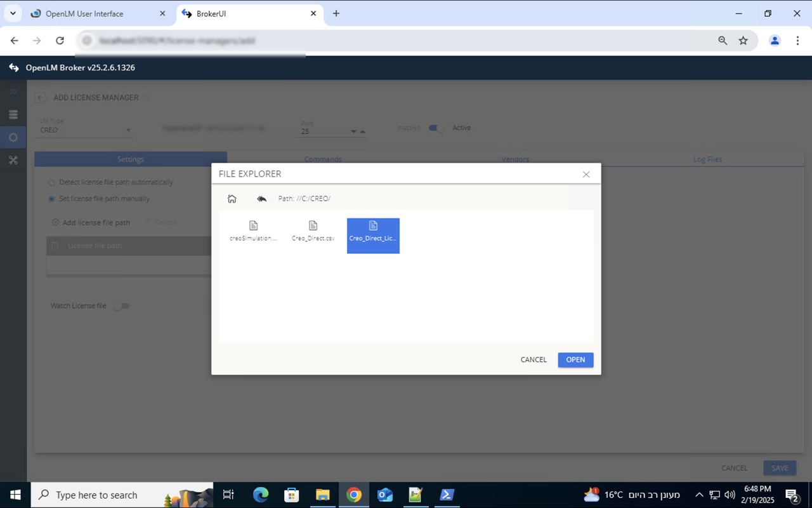Enable the Watch License file toggle
Image resolution: width=812 pixels, height=508 pixels.
click(x=122, y=305)
